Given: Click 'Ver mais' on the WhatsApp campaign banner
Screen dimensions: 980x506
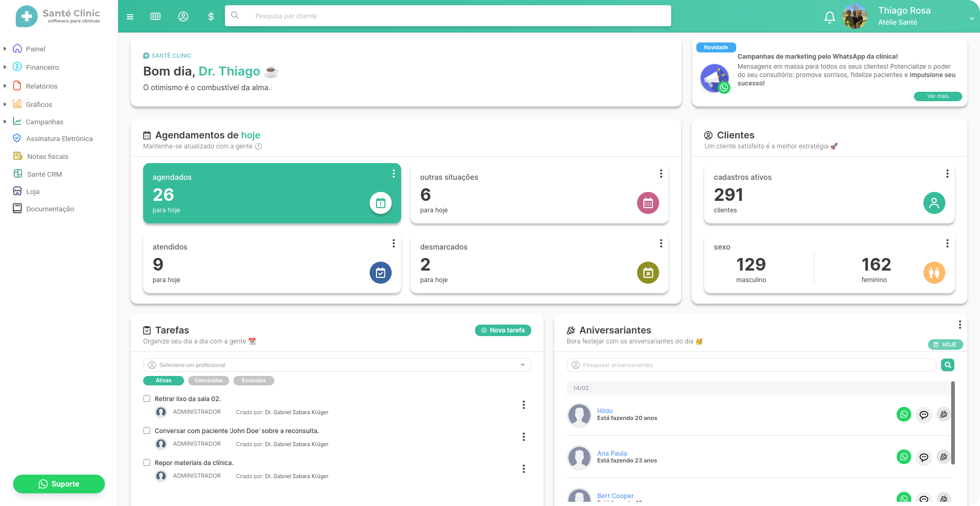Looking at the screenshot, I should click(938, 96).
